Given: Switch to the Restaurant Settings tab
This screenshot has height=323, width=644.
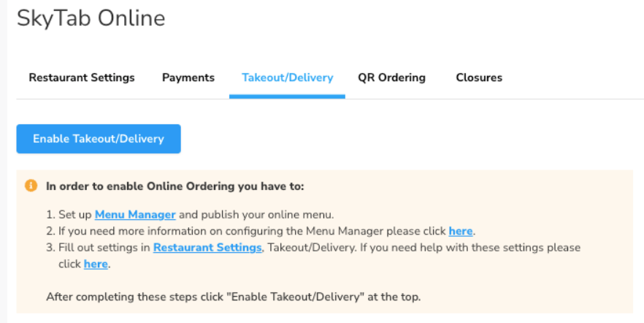Looking at the screenshot, I should (x=82, y=77).
